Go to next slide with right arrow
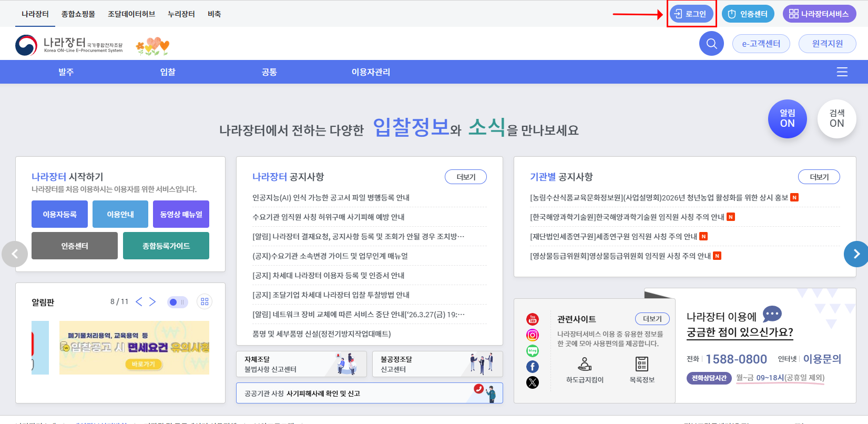Viewport: 868px width, 424px height. tap(856, 254)
